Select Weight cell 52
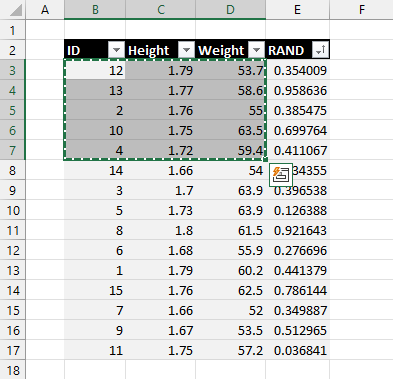 click(231, 310)
